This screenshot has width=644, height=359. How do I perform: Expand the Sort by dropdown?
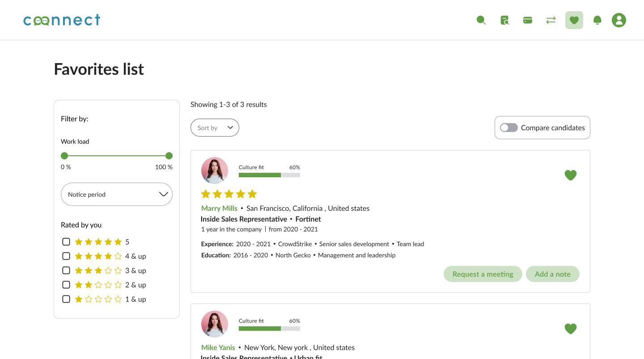[215, 128]
